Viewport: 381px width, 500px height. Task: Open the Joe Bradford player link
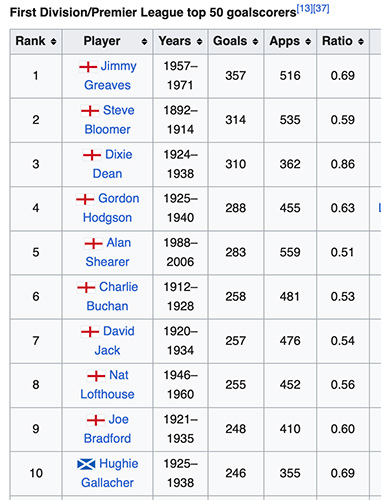pyautogui.click(x=107, y=429)
